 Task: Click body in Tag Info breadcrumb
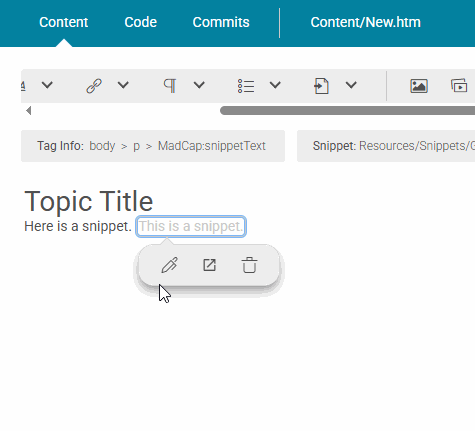102,146
